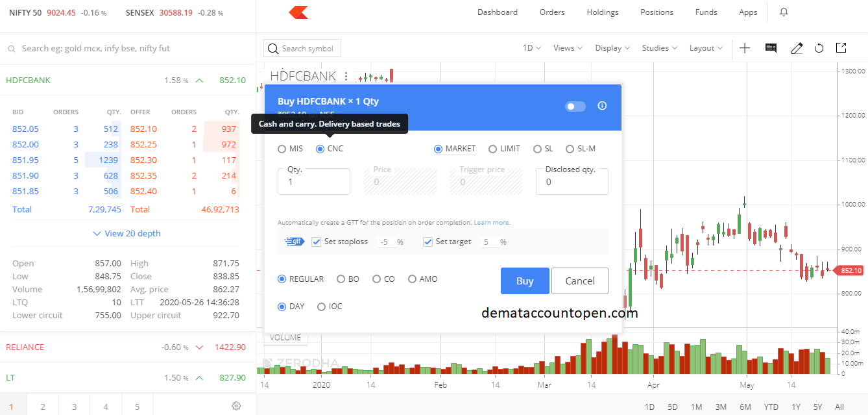This screenshot has height=415, width=868.
Task: Select the BO bracket order variety
Action: 348,279
